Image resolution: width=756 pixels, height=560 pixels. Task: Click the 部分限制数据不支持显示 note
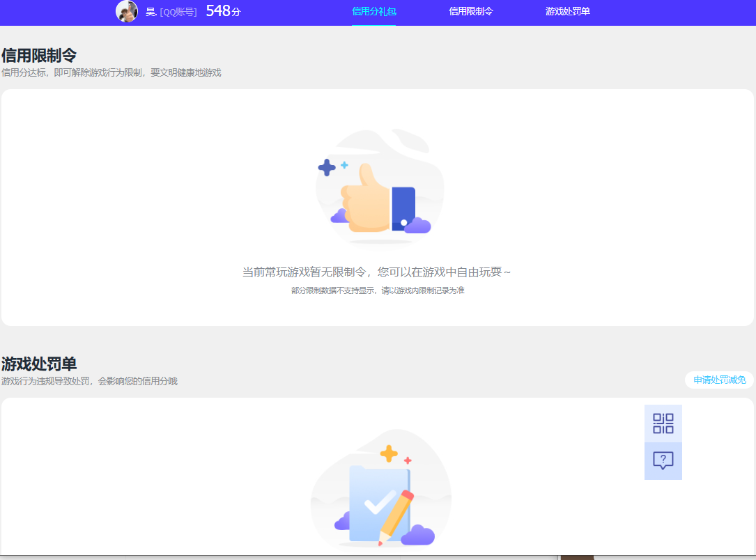(378, 290)
